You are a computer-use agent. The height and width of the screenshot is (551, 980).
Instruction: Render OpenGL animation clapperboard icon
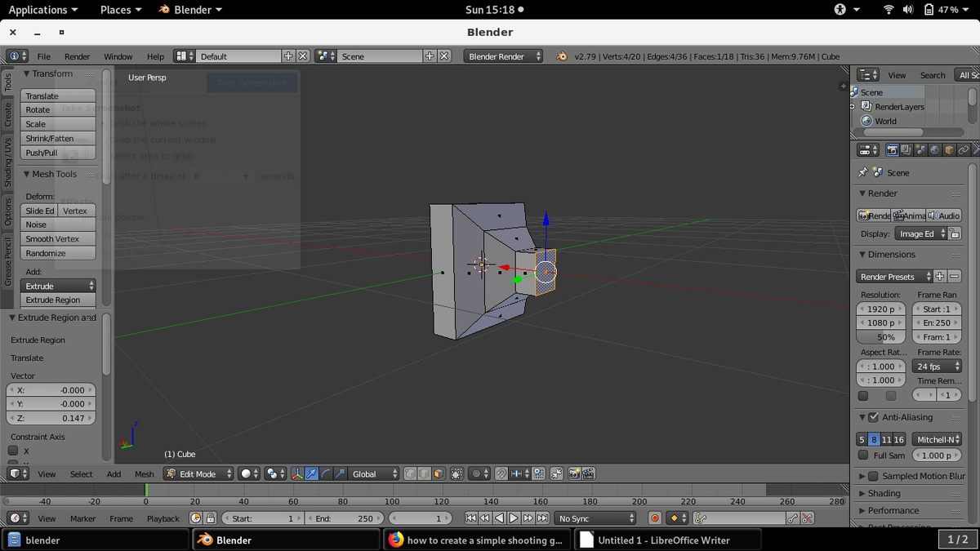pyautogui.click(x=588, y=473)
